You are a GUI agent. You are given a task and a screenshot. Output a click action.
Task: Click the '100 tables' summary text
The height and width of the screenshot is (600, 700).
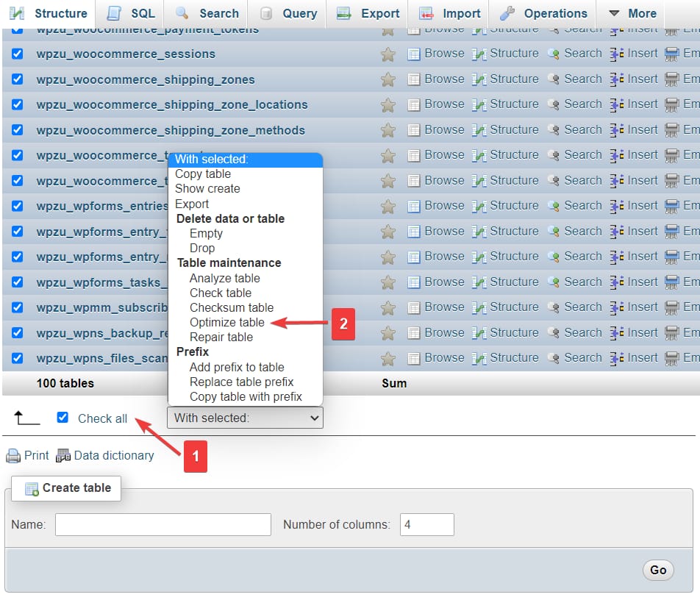click(65, 384)
